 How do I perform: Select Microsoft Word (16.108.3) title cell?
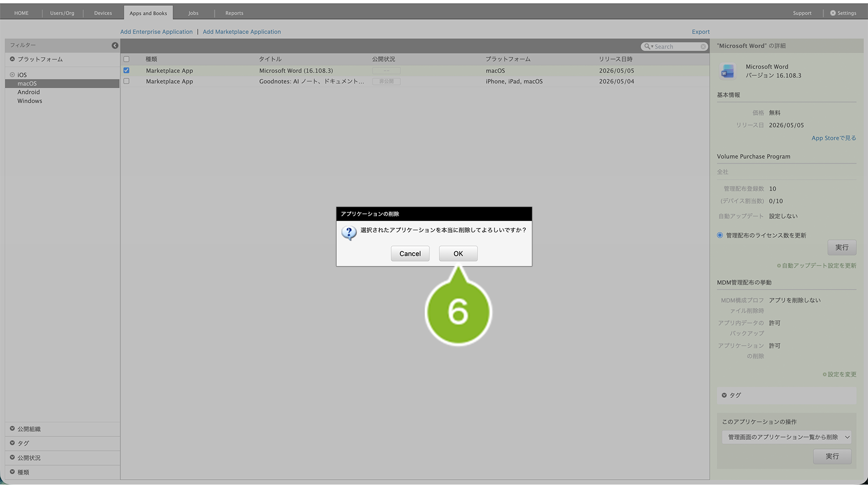coord(296,71)
